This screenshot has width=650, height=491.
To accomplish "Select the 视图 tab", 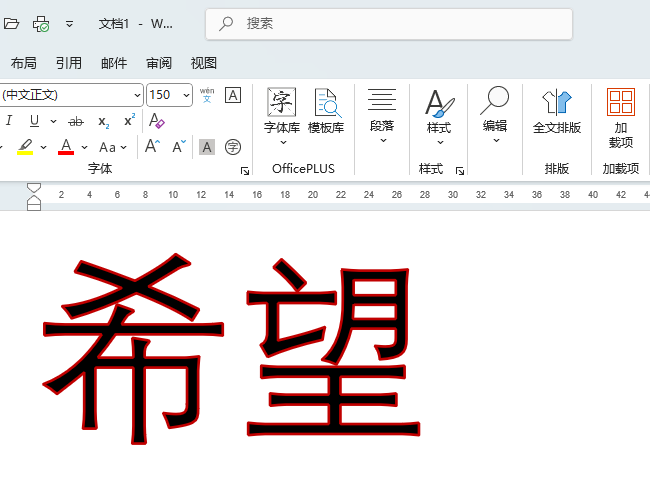I will 204,63.
